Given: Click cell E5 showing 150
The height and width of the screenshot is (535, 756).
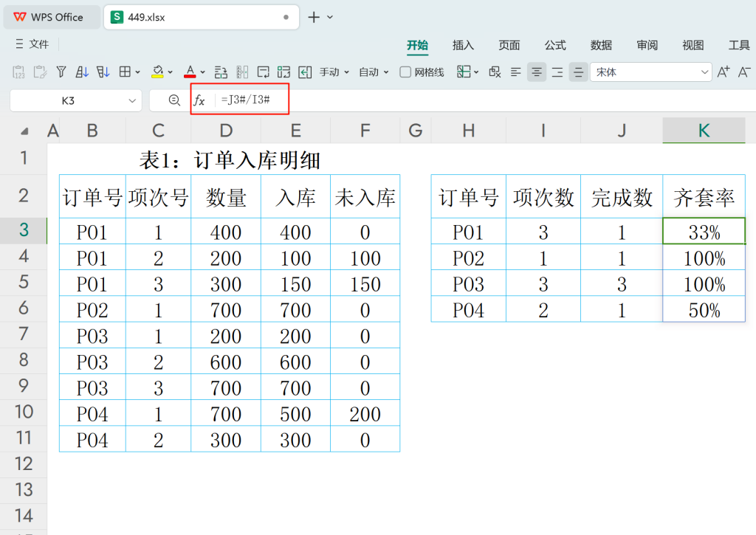Looking at the screenshot, I should [x=295, y=283].
